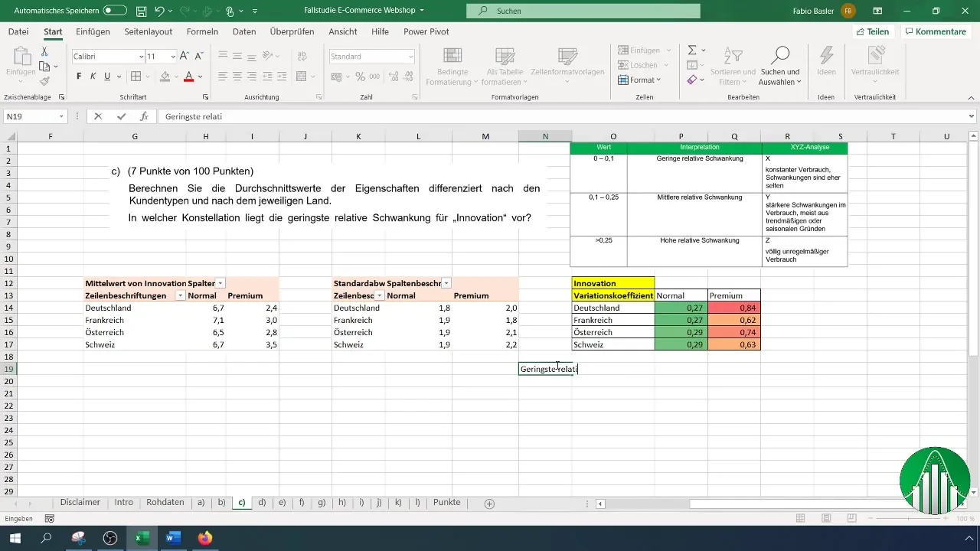Screen dimensions: 980x551
Task: Open the font size 11 dropdown
Action: pos(172,57)
